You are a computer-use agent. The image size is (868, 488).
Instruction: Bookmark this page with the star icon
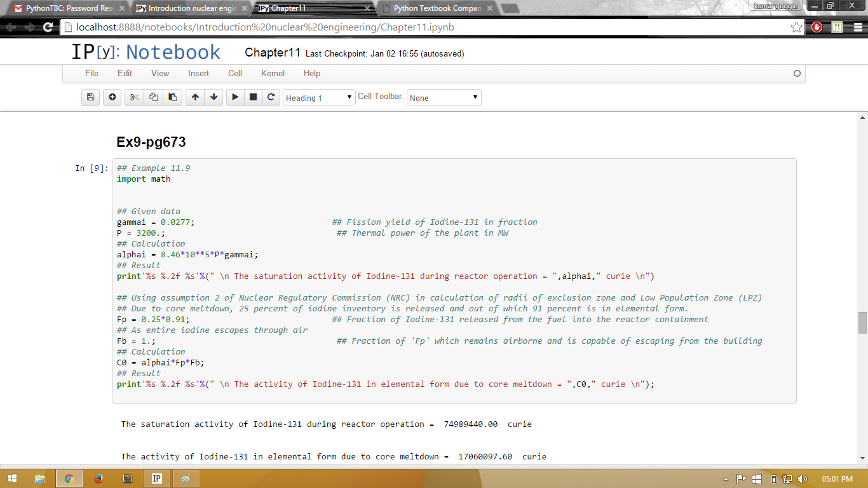[796, 27]
